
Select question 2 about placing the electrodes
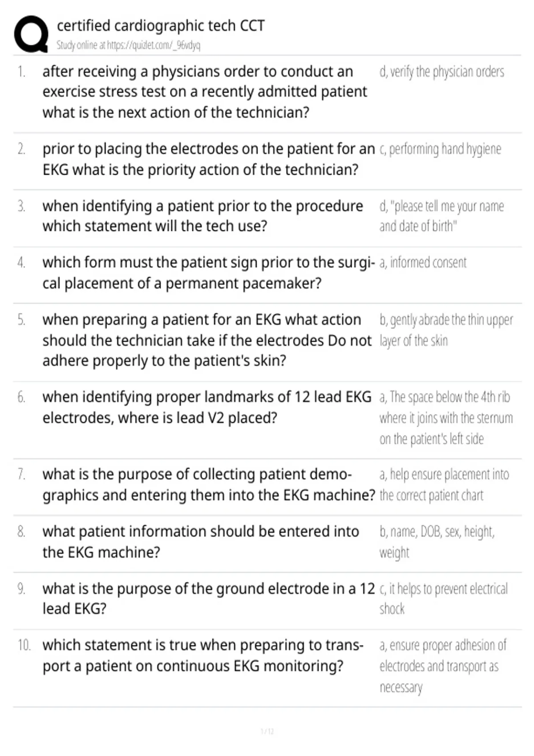(209, 159)
